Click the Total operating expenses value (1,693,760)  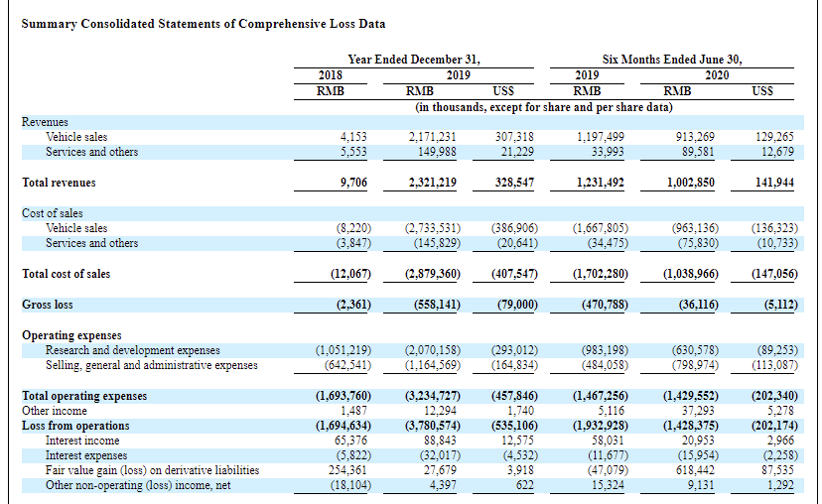pyautogui.click(x=342, y=396)
